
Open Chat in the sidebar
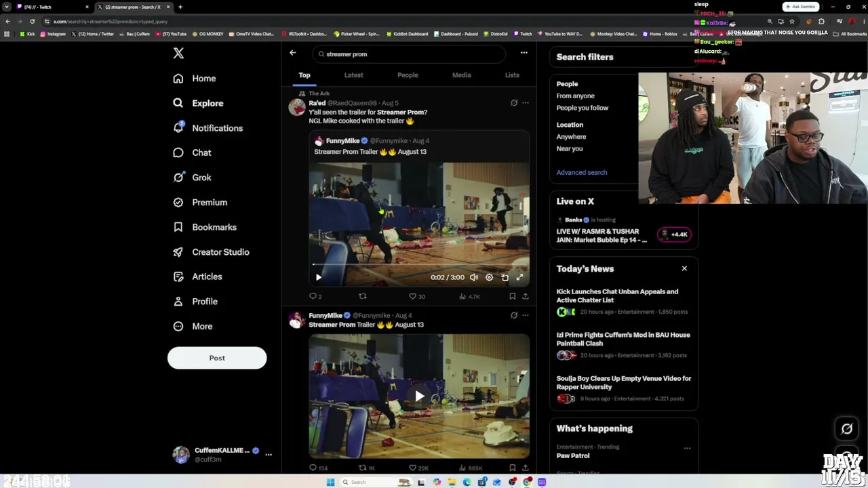click(x=192, y=152)
